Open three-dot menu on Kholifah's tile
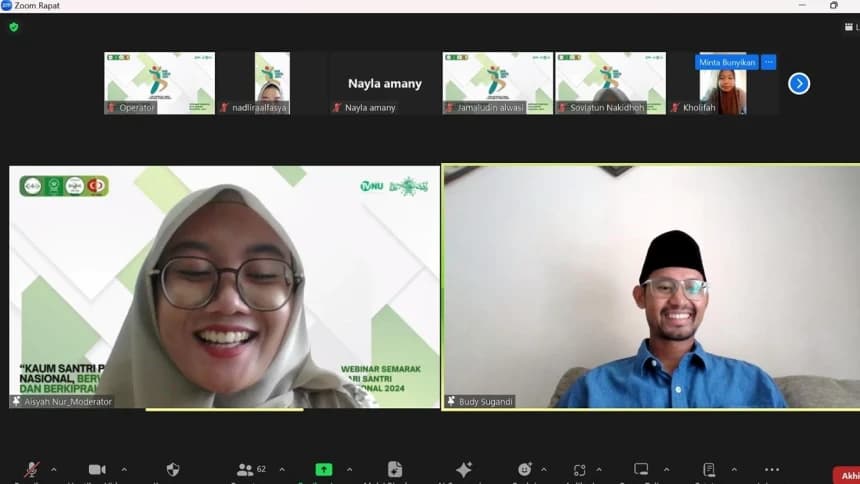The height and width of the screenshot is (484, 860). [768, 62]
